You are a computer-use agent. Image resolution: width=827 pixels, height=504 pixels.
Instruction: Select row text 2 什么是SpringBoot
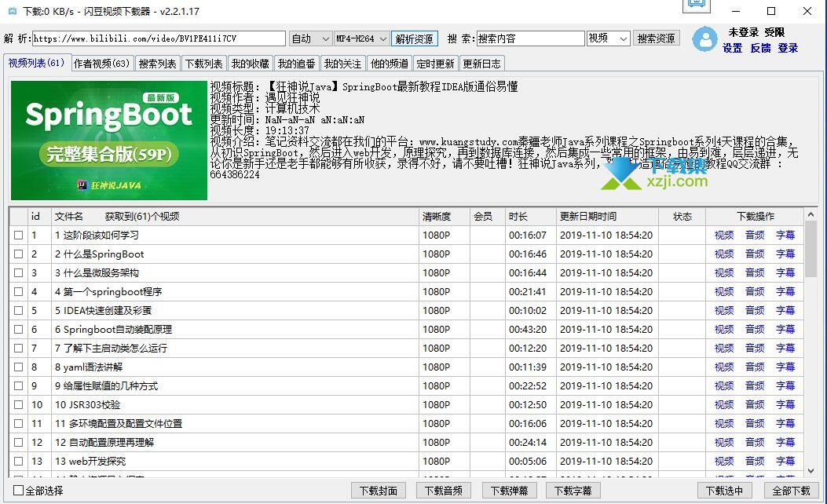100,254
